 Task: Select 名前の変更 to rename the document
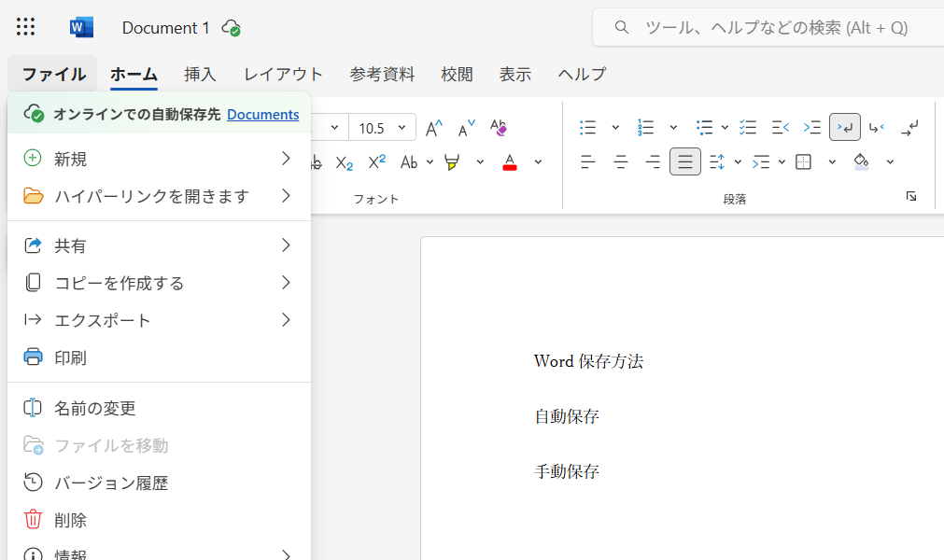[159, 408]
